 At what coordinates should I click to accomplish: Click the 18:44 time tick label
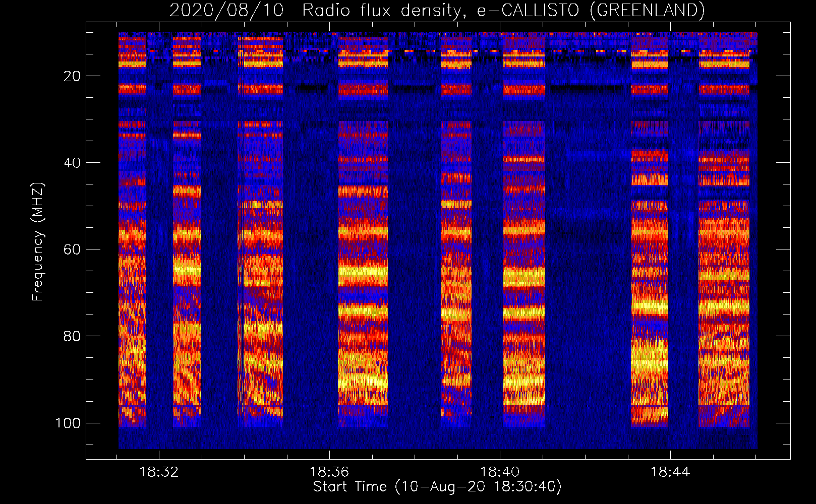670,472
